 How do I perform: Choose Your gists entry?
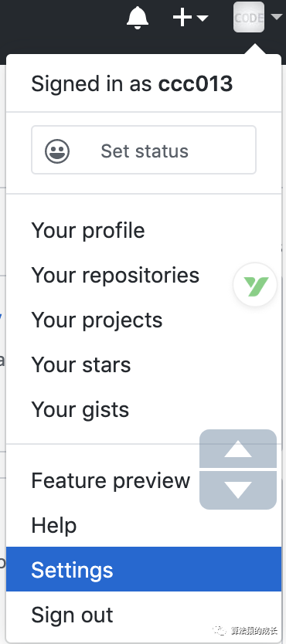80,409
